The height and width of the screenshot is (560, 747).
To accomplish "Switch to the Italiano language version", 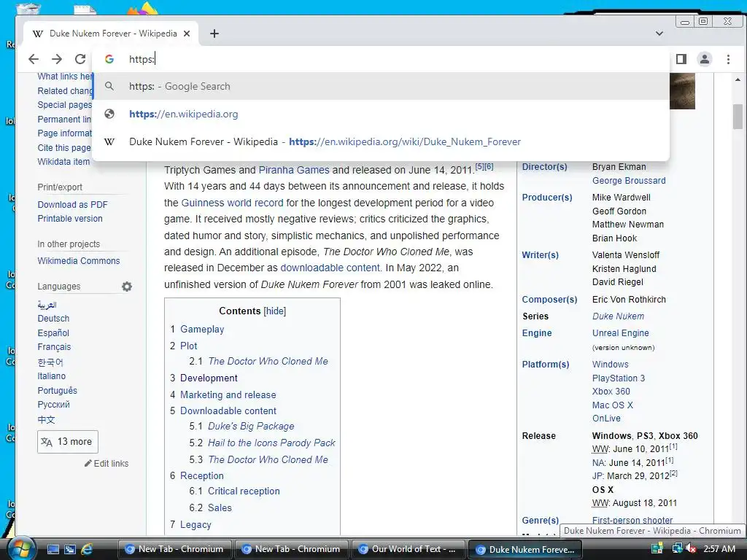I will pos(52,376).
